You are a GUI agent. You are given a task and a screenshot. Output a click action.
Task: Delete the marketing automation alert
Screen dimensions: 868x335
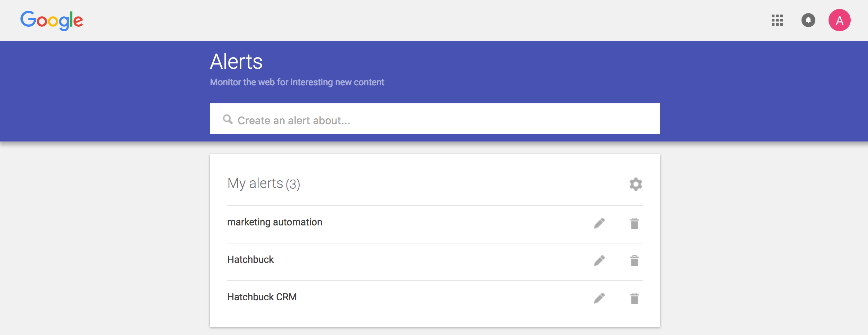click(634, 223)
